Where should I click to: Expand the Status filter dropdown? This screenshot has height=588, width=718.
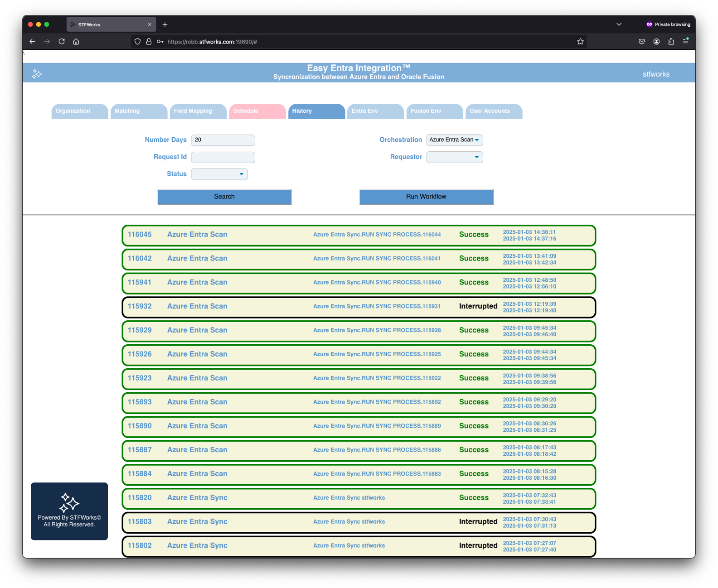click(219, 174)
